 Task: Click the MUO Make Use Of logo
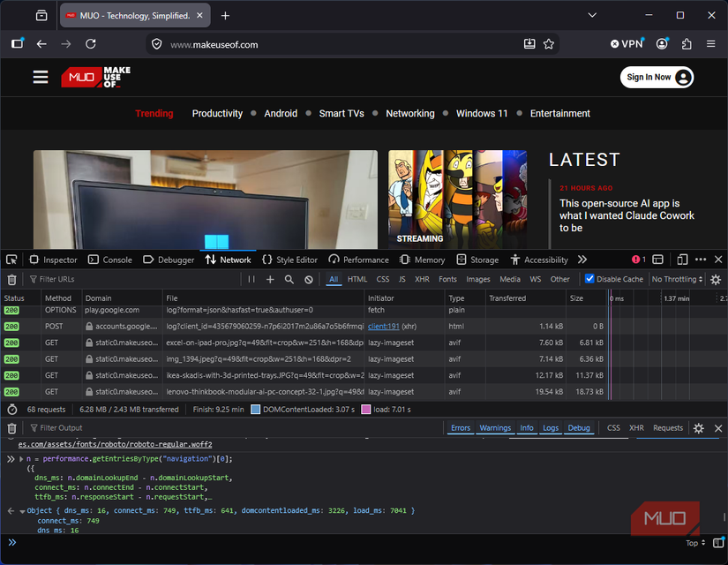(x=95, y=77)
